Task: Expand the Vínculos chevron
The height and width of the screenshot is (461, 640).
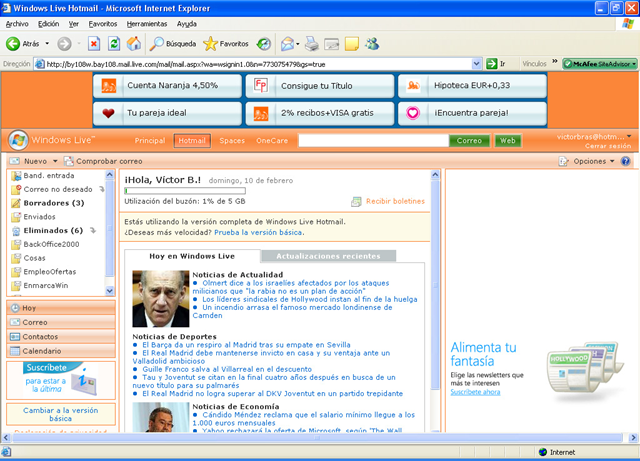Action: click(x=555, y=61)
